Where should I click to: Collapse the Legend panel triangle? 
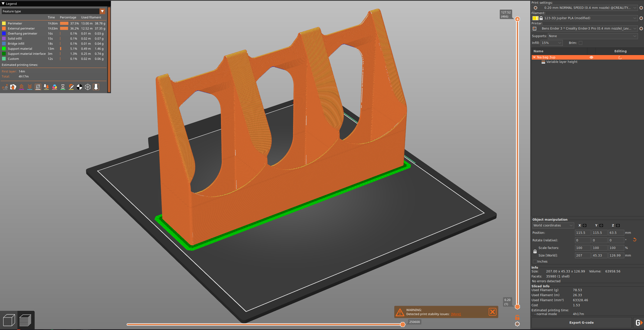coord(3,4)
